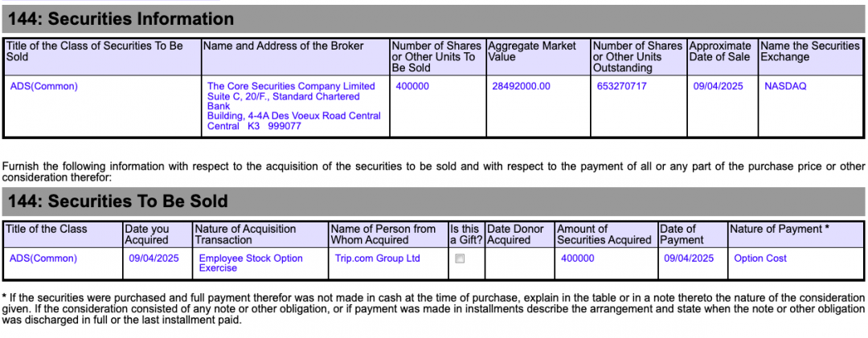The height and width of the screenshot is (338, 868).
Task: Select the Amount of Securities Acquired value 400000
Action: point(578,259)
